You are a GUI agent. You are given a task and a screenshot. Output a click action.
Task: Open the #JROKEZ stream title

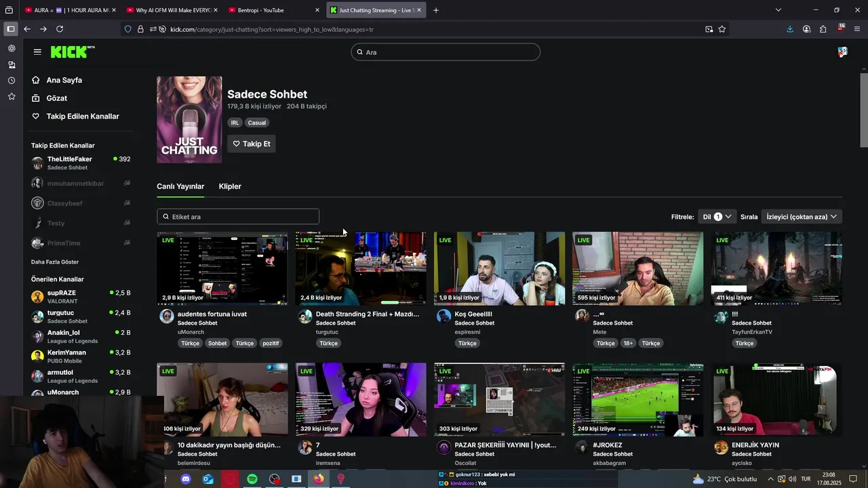tap(608, 445)
